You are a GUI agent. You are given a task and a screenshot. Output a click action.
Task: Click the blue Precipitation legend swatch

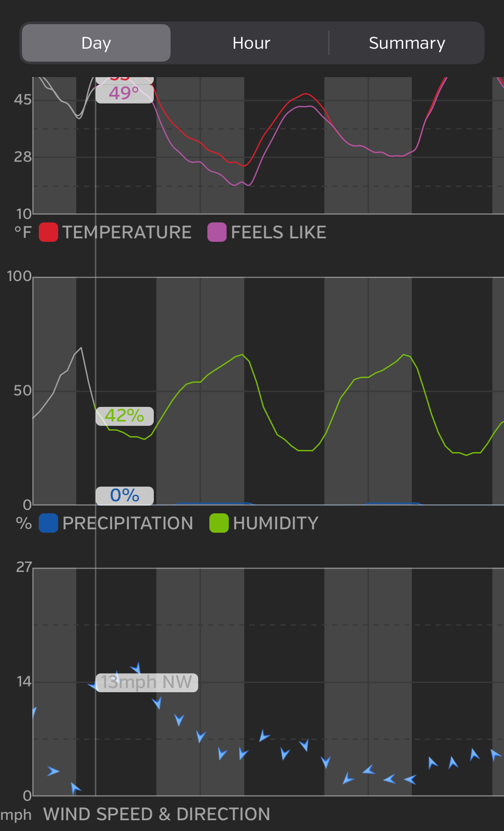point(48,523)
